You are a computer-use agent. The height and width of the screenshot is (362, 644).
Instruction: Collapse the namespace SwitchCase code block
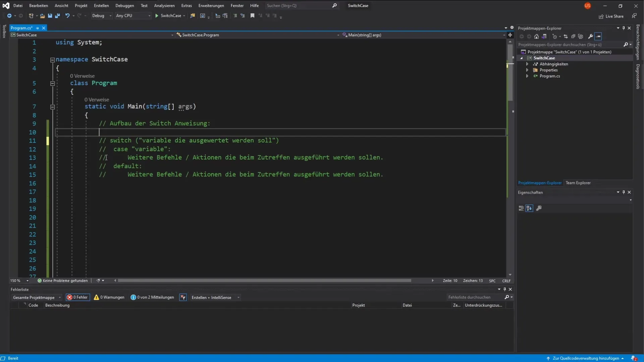pyautogui.click(x=52, y=60)
